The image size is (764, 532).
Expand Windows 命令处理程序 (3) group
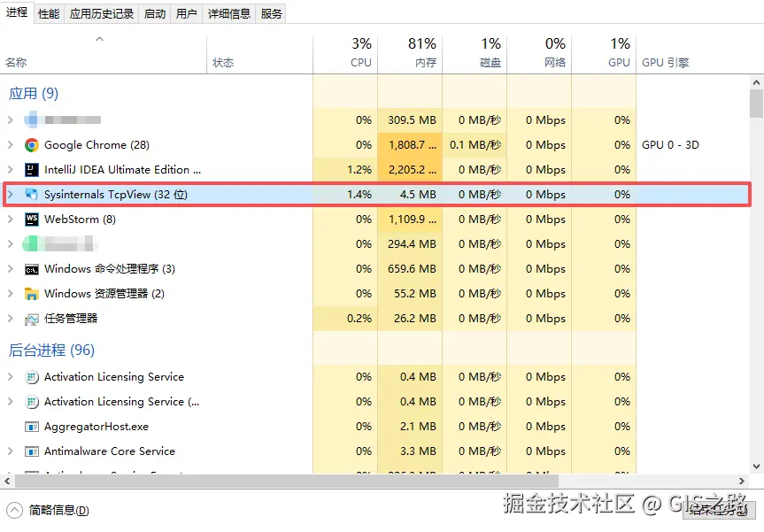(11, 269)
